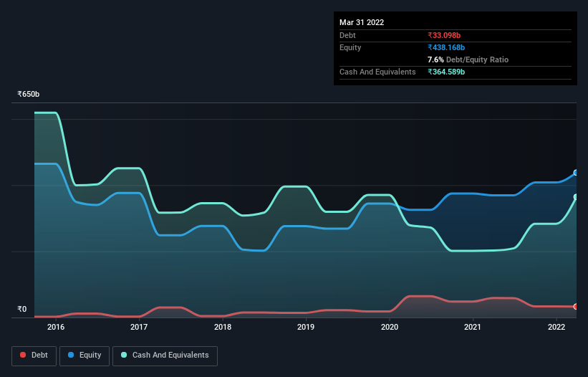Click the ₹0 y-axis label

pos(22,309)
